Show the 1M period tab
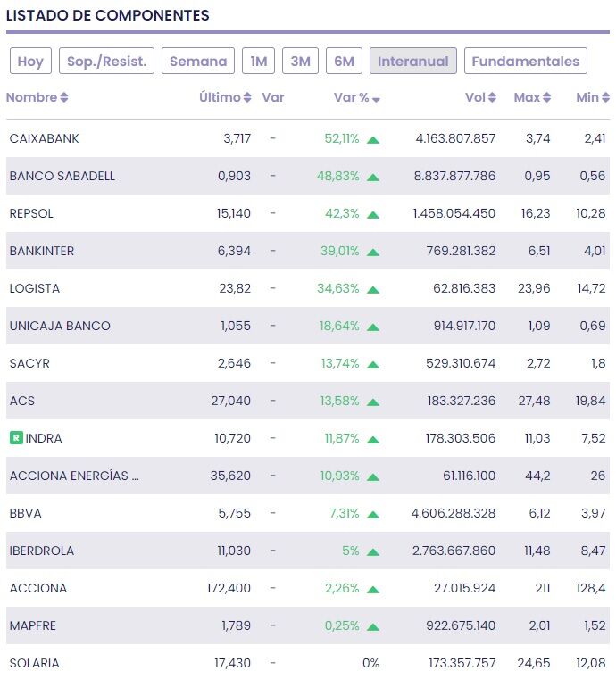The width and height of the screenshot is (616, 679). tap(258, 62)
